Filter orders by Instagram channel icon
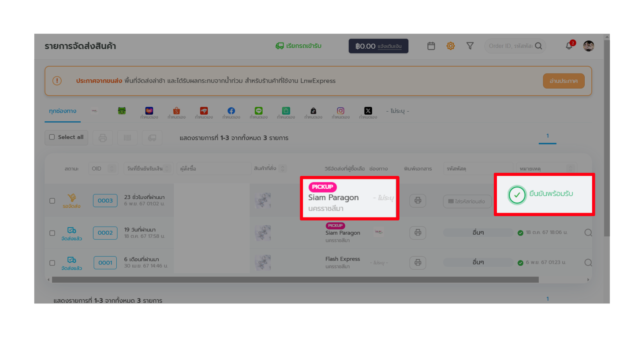This screenshot has width=644, height=337. pyautogui.click(x=340, y=111)
